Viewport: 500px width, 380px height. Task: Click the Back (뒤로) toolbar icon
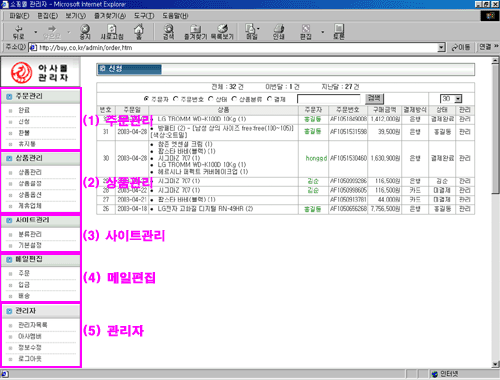coord(19,32)
